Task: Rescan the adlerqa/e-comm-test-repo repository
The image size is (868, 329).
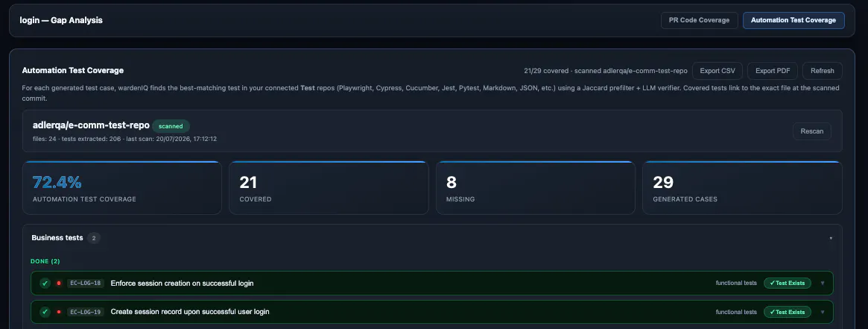Action: [811, 131]
